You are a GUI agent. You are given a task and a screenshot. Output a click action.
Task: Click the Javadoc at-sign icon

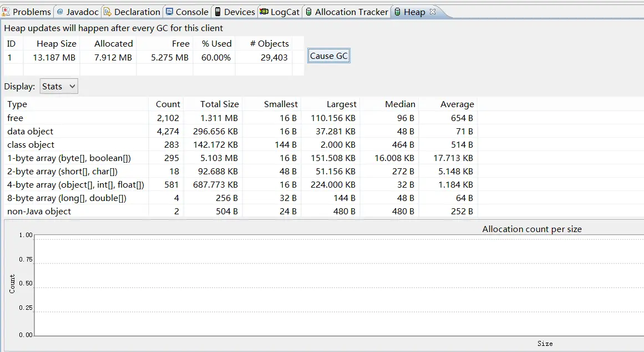pos(60,12)
